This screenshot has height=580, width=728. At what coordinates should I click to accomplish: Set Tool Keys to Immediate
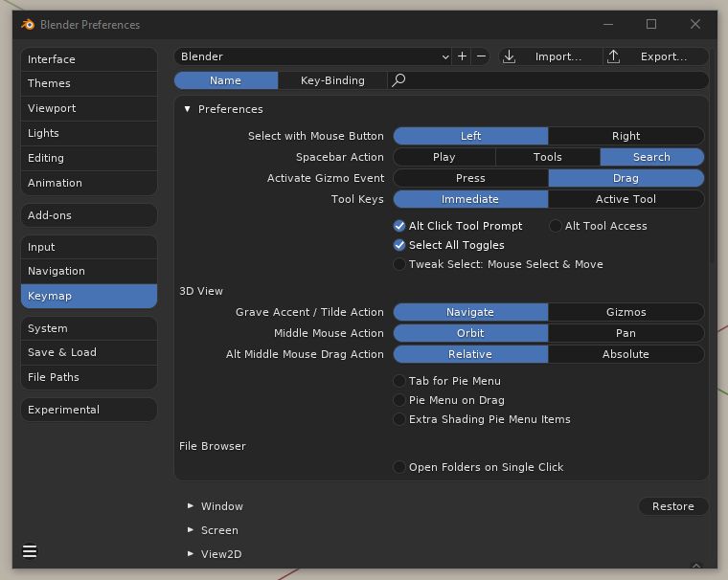[x=470, y=199]
